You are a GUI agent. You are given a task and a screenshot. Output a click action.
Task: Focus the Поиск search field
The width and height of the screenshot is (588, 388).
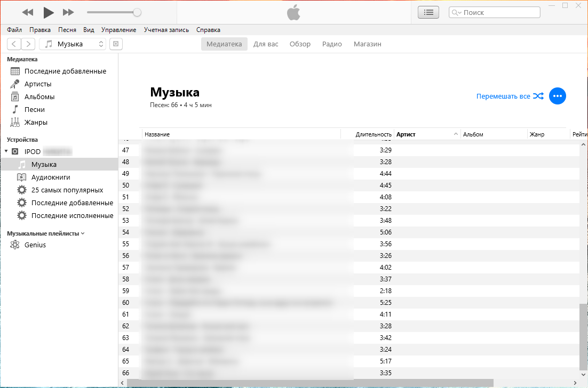click(x=494, y=12)
